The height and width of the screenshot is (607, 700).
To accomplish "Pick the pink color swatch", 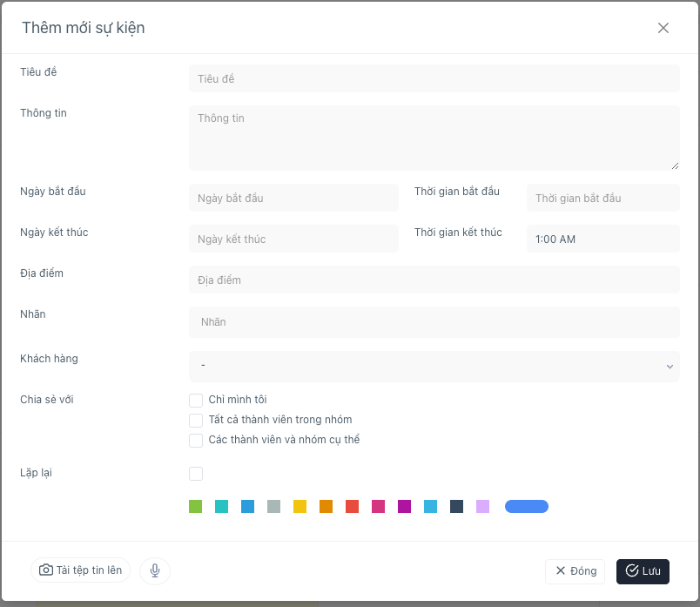I will [378, 507].
